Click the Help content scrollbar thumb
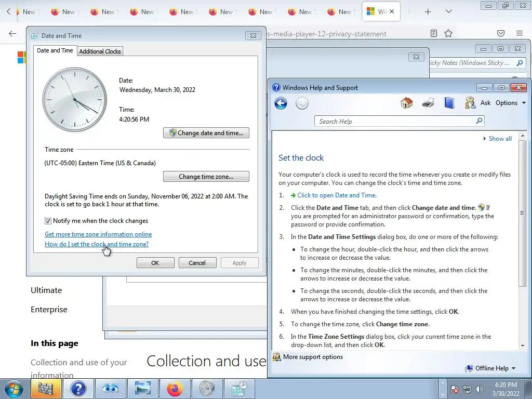The height and width of the screenshot is (399, 532). click(x=523, y=212)
